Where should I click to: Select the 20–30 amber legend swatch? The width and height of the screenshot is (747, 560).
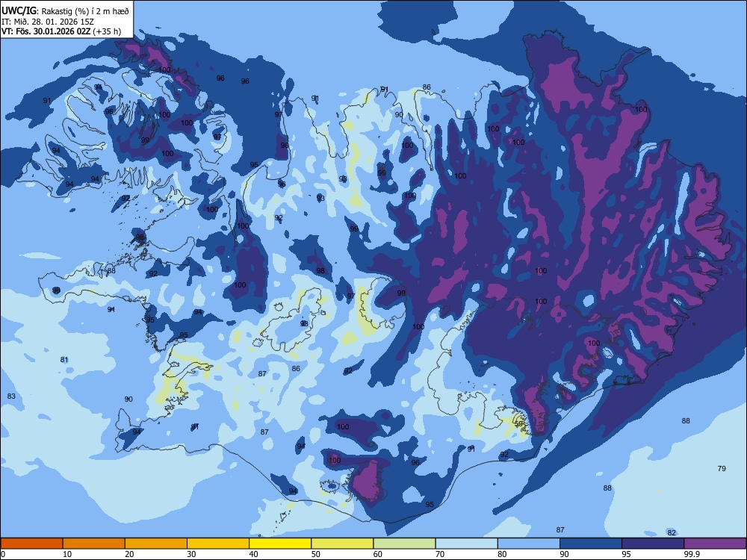(156, 544)
